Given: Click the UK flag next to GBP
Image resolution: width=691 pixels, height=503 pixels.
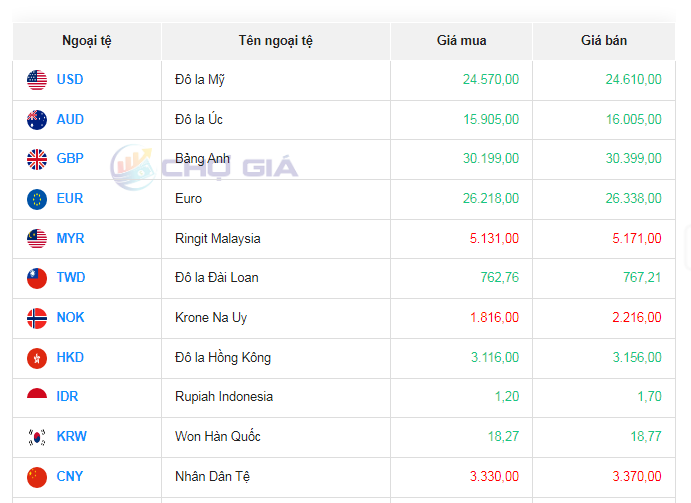Looking at the screenshot, I should tap(37, 159).
